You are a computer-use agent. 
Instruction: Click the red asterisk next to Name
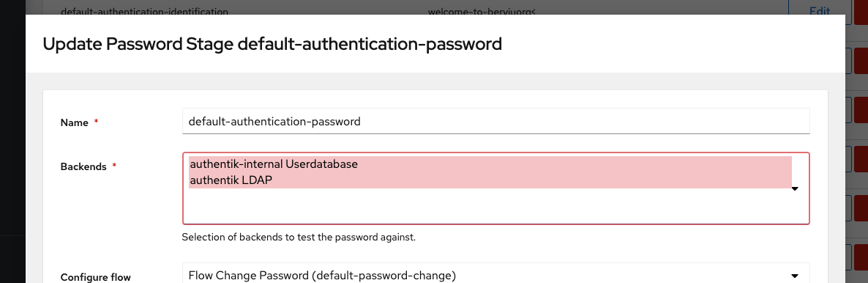coord(97,122)
